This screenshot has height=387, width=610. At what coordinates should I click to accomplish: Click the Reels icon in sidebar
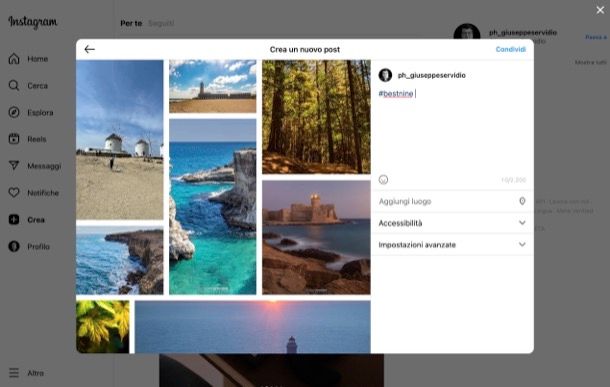(14, 139)
